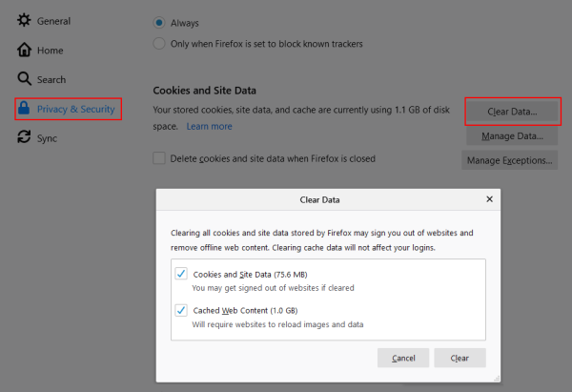Confirm with the Clear button in dialog
This screenshot has width=572, height=392.
(x=460, y=358)
